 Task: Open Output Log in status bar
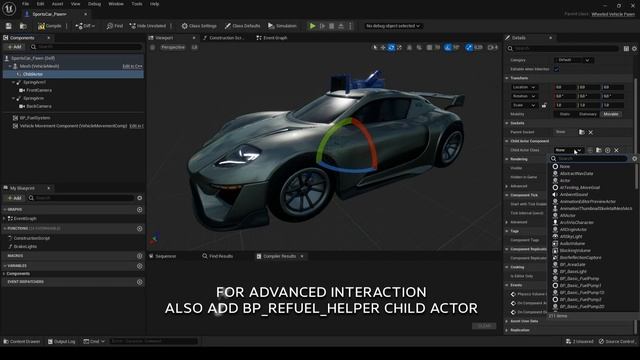click(61, 342)
